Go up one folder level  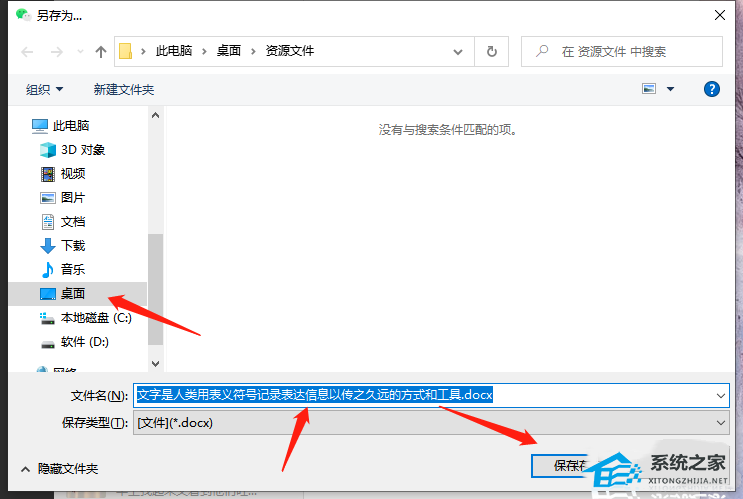[x=100, y=52]
